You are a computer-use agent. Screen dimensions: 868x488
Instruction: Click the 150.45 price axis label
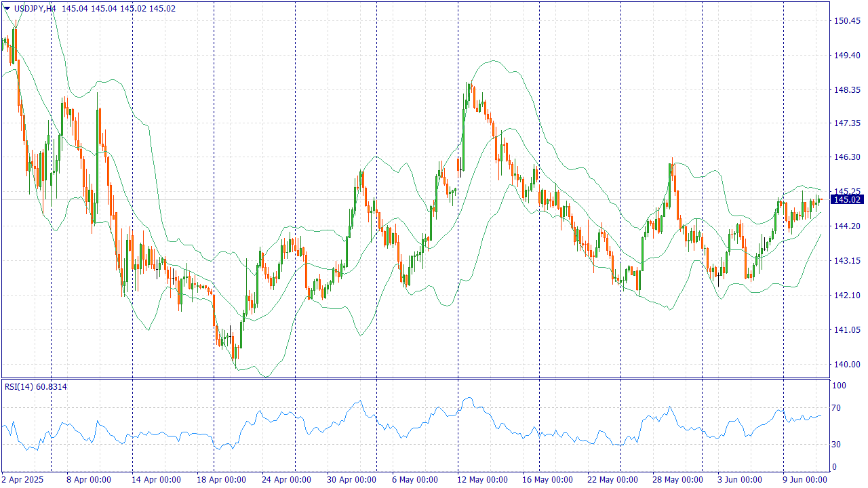click(846, 21)
